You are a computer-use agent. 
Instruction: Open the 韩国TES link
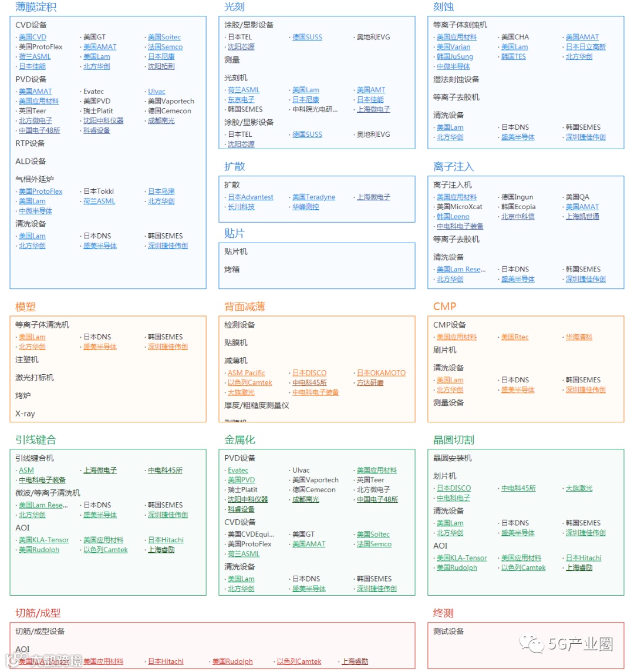coord(513,57)
